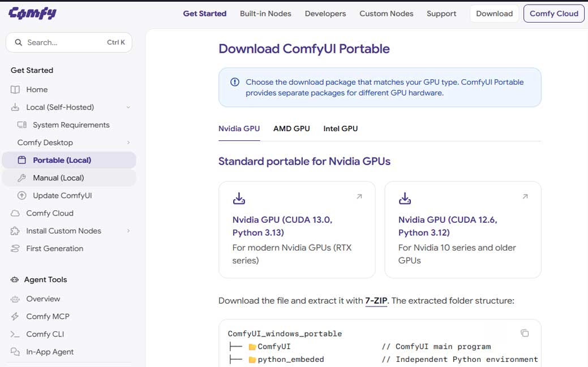588x367 pixels.
Task: Open the Support menu
Action: pos(441,14)
